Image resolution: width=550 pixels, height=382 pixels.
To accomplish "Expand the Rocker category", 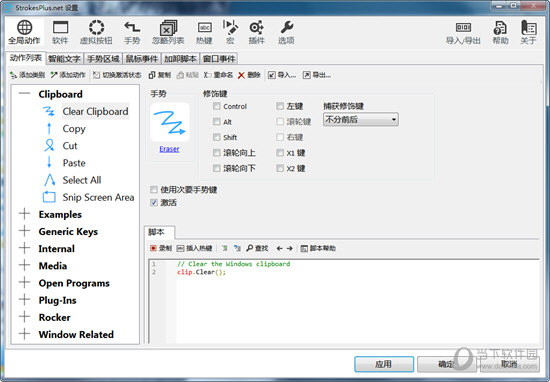I will tap(25, 316).
